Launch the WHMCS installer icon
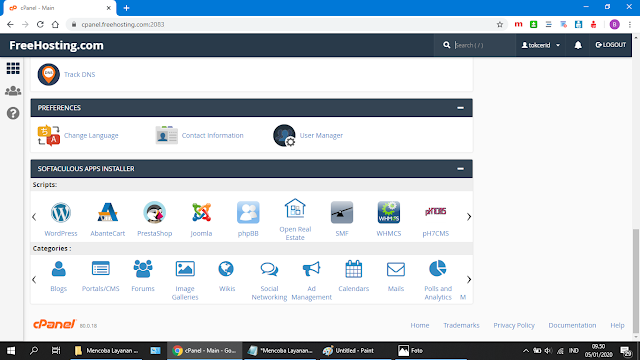Image resolution: width=640 pixels, height=360 pixels. click(389, 213)
